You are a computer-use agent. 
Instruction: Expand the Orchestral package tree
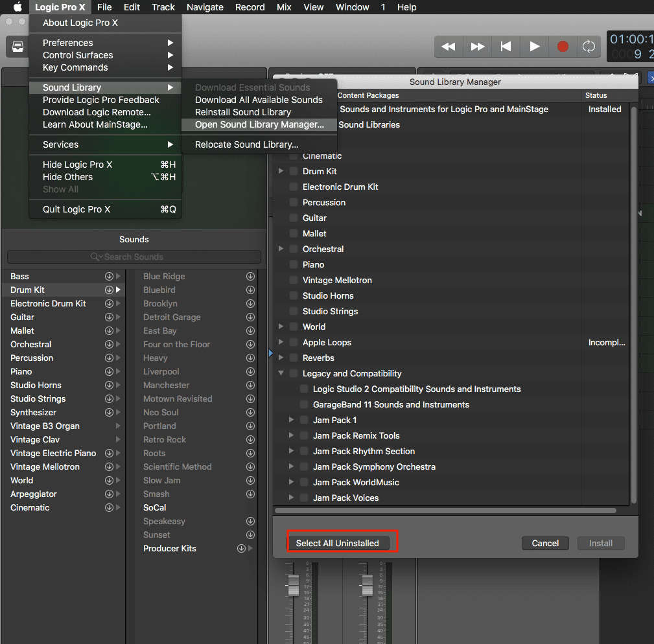coord(281,248)
